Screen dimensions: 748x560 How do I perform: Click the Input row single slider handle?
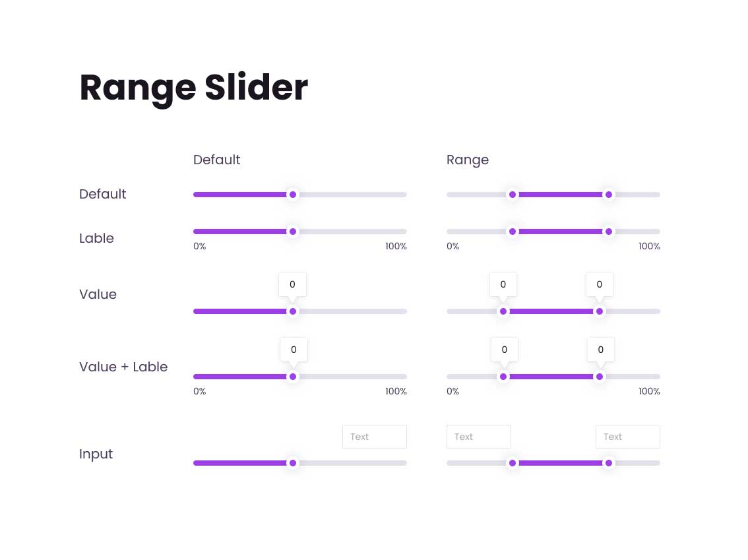(293, 463)
